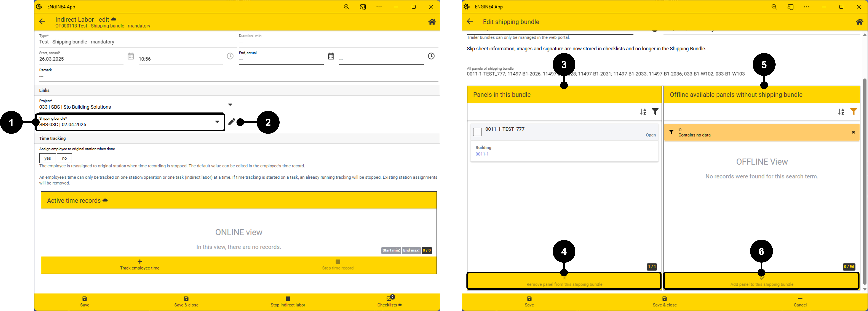This screenshot has height=311, width=868.
Task: Open home from Indirect Labor edit window
Action: click(432, 22)
